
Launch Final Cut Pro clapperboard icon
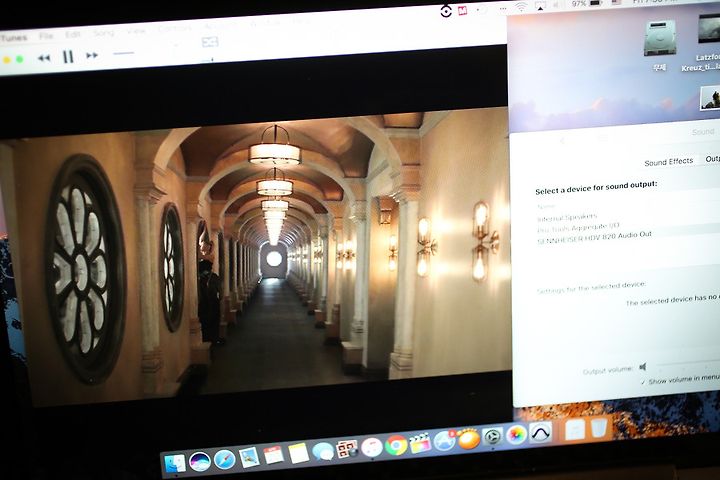tap(420, 443)
